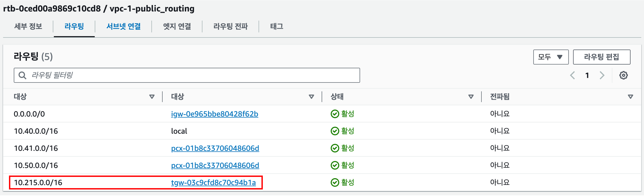
Task: Click the search magnifier icon in filter box
Action: (22, 75)
